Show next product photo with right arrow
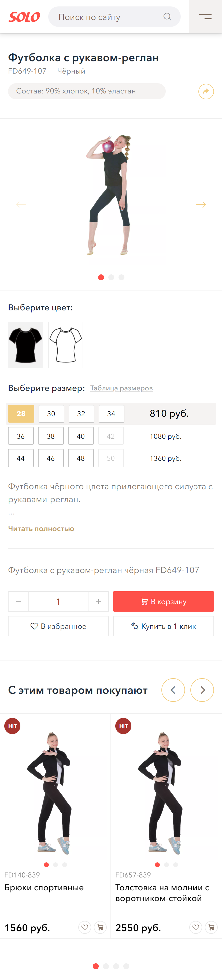 point(201,205)
